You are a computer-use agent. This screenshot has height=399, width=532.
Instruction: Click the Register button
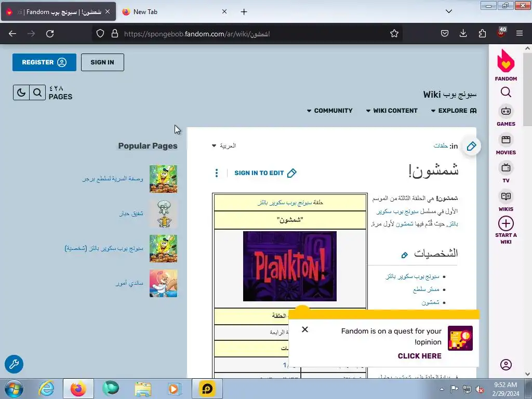[45, 62]
